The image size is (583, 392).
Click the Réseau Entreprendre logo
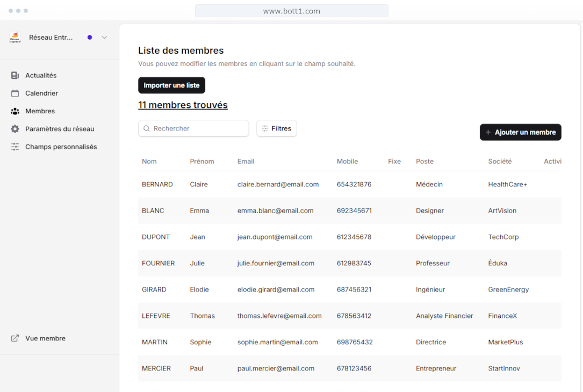pos(15,38)
